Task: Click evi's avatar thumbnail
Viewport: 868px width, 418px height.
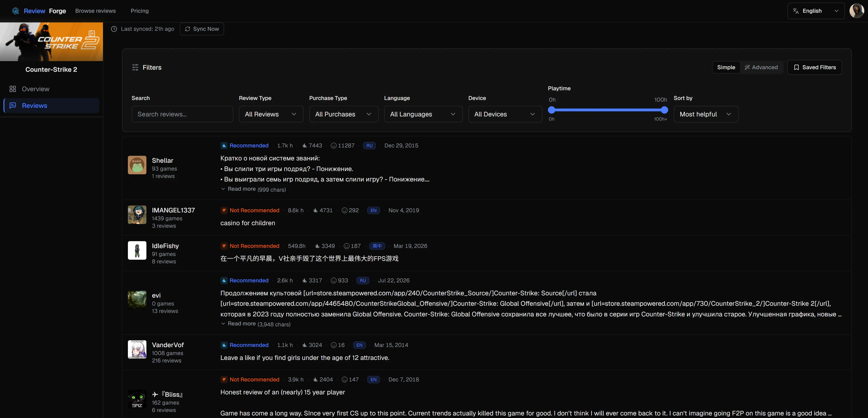Action: (137, 300)
